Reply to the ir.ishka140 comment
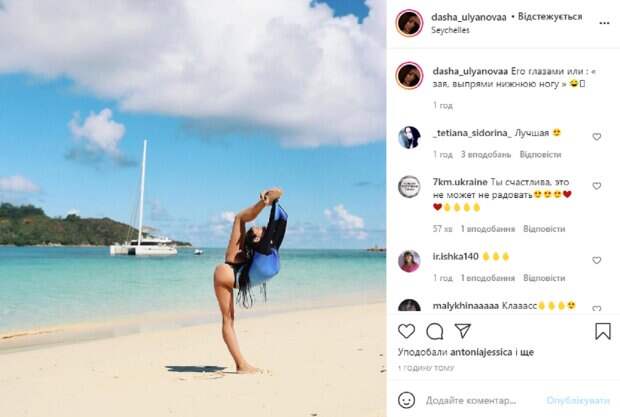620x417 pixels. (x=544, y=278)
